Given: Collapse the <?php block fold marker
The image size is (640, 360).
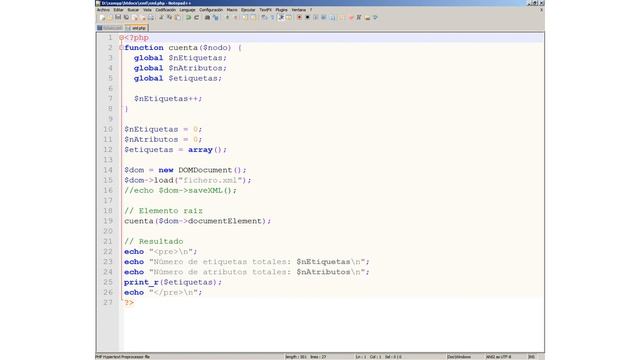Looking at the screenshot, I should click(x=121, y=38).
